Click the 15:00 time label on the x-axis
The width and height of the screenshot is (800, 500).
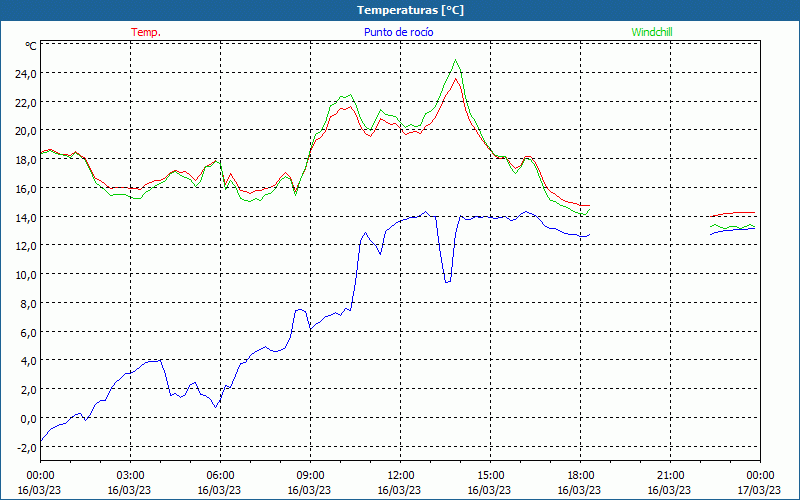[x=491, y=476]
